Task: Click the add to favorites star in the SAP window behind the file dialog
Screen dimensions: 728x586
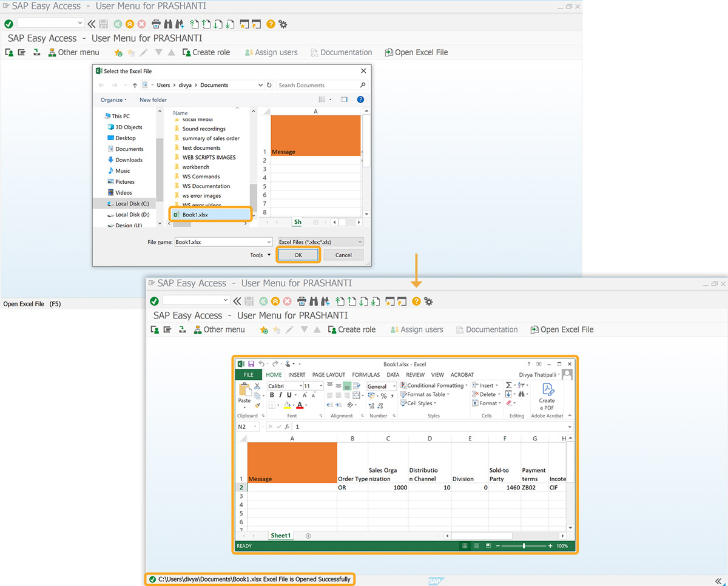Action: pyautogui.click(x=118, y=53)
